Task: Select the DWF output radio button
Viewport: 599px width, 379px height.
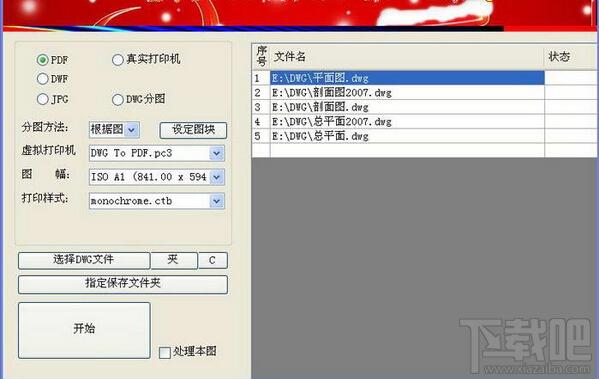Action: [x=42, y=79]
